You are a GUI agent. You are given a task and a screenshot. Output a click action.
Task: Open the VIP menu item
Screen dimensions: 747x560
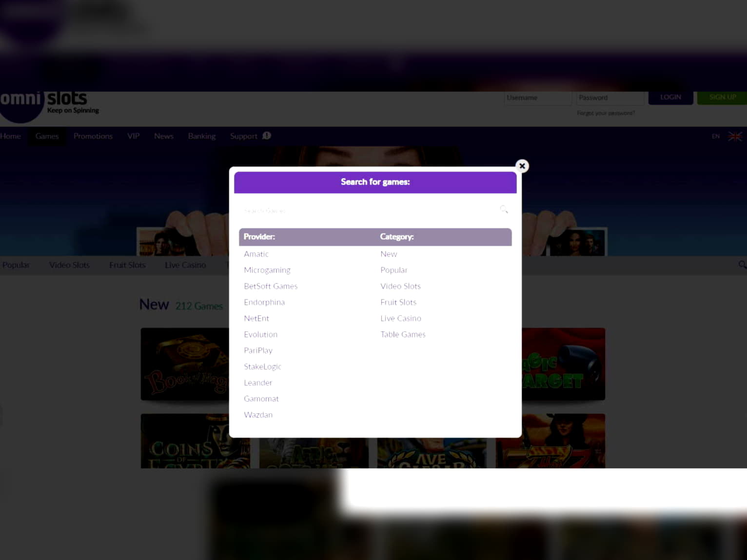[x=134, y=136]
